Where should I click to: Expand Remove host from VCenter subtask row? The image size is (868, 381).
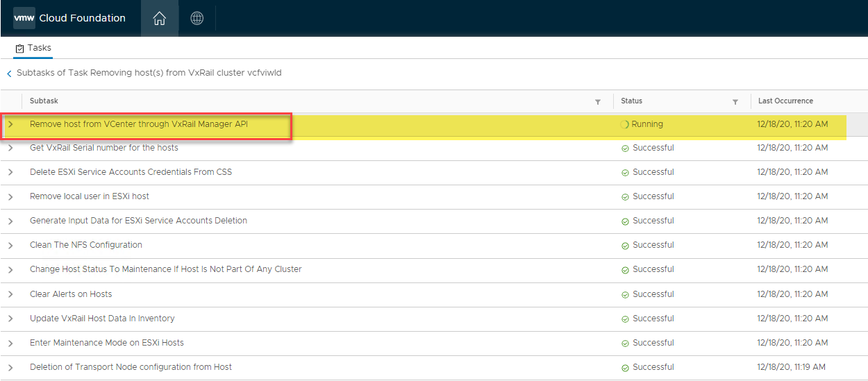[10, 124]
